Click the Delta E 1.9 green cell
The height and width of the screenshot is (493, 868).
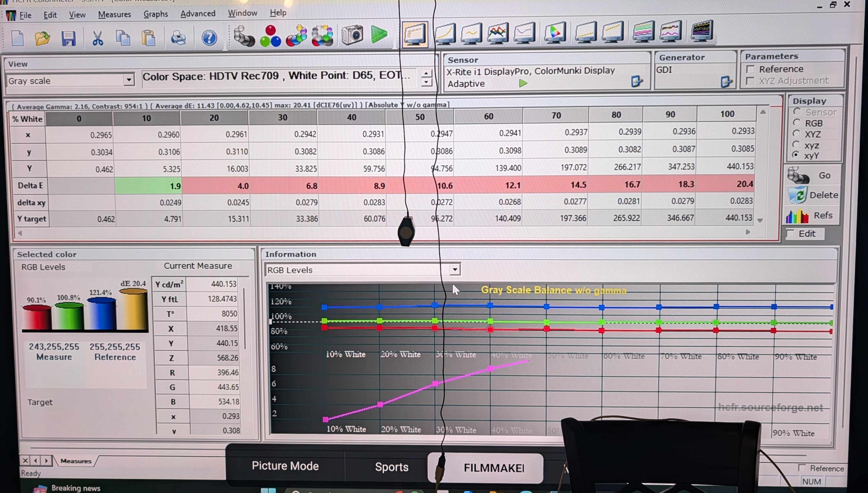tap(148, 186)
